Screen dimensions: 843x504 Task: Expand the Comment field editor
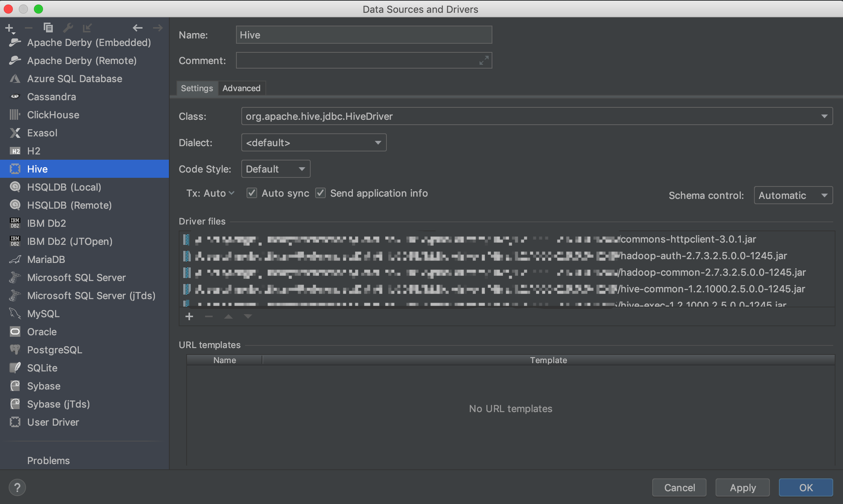[x=484, y=60]
